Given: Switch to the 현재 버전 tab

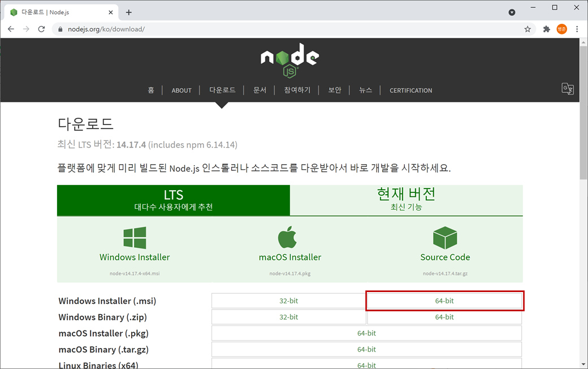Looking at the screenshot, I should tap(406, 200).
